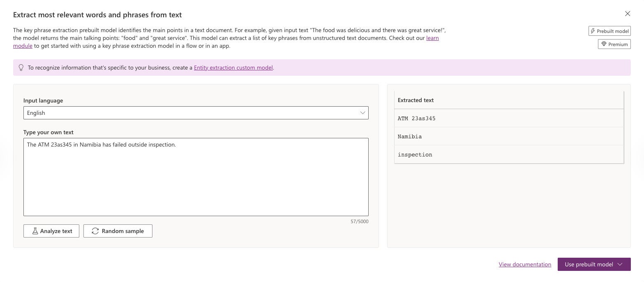Open the Input language dropdown
Image resolution: width=644 pixels, height=282 pixels.
[x=196, y=113]
